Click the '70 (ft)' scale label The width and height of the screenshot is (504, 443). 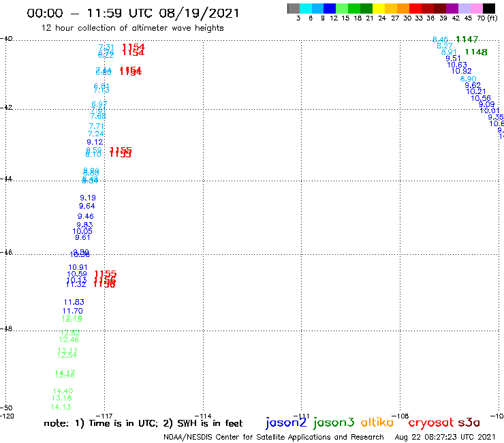(x=487, y=18)
